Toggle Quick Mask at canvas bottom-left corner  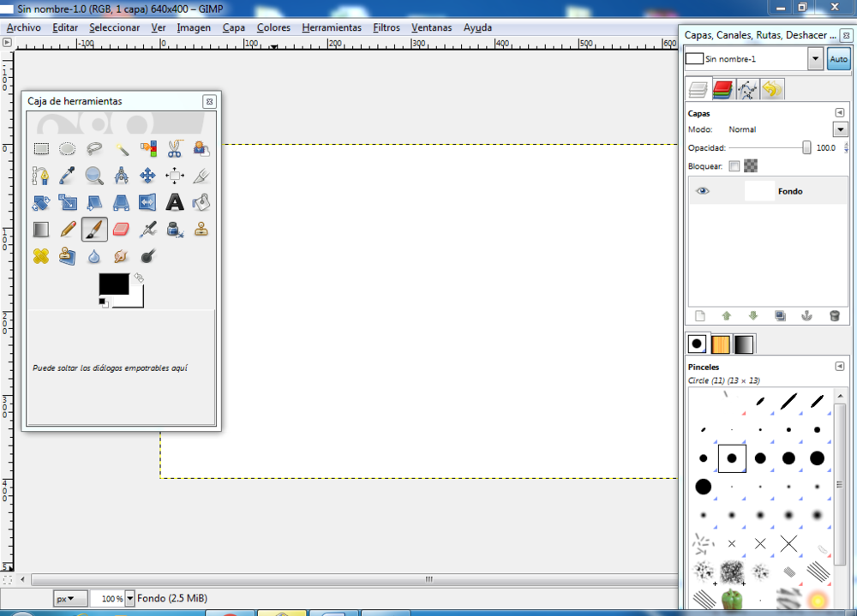[7, 579]
